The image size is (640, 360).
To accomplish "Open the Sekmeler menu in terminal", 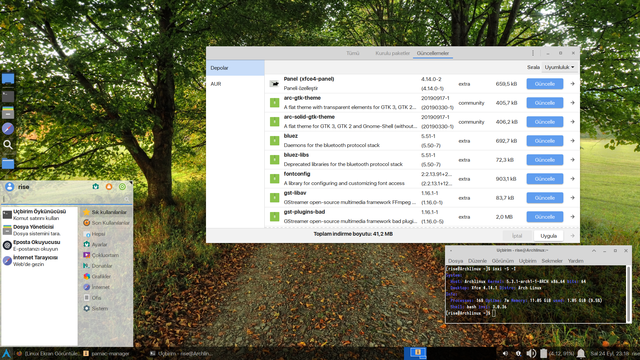I will coord(552,261).
